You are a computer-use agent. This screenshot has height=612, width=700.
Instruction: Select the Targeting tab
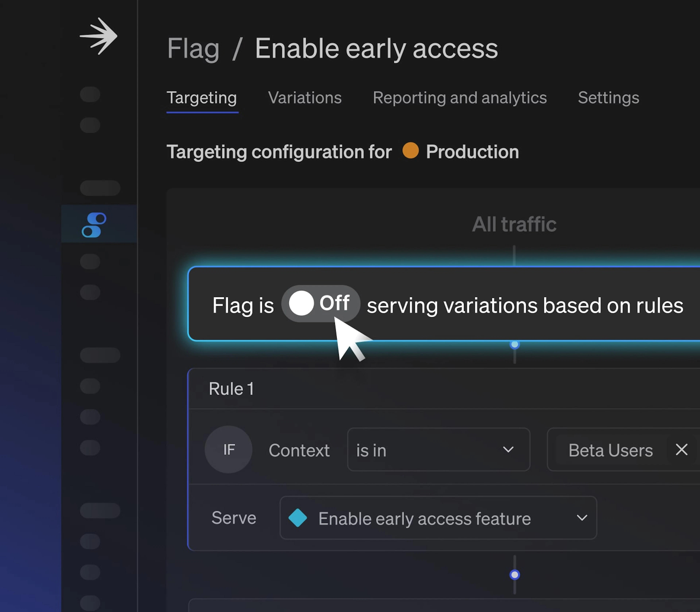coord(202,98)
